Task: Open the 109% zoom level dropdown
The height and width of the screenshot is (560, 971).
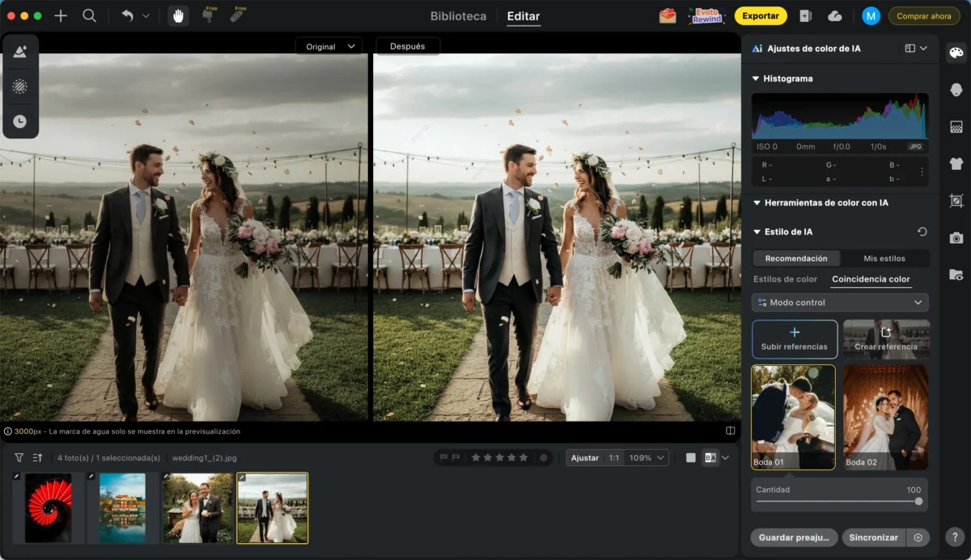Action: [642, 457]
